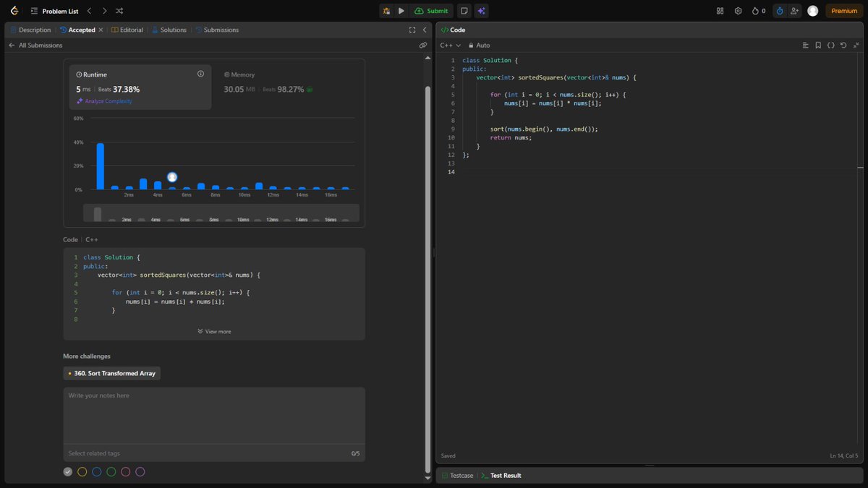
Task: Submit the solution
Action: point(432,11)
